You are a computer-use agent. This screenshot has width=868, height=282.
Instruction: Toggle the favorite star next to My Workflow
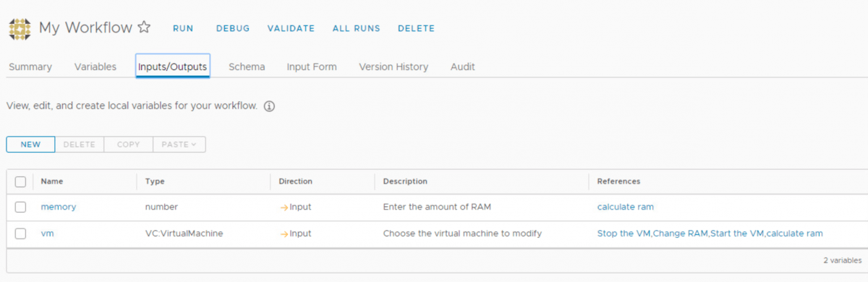point(144,28)
